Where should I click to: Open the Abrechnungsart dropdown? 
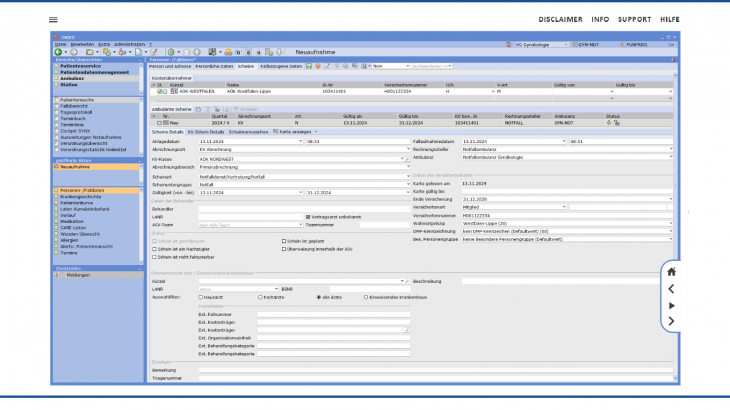(x=406, y=150)
